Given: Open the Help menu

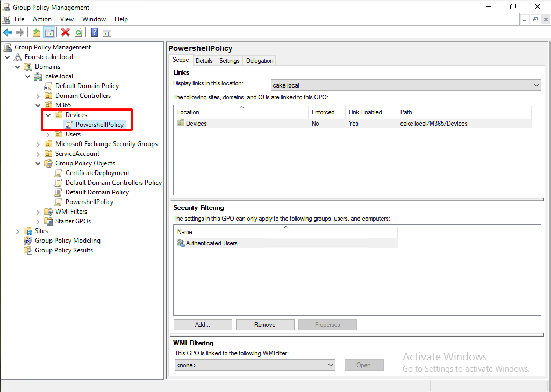Looking at the screenshot, I should 121,19.
